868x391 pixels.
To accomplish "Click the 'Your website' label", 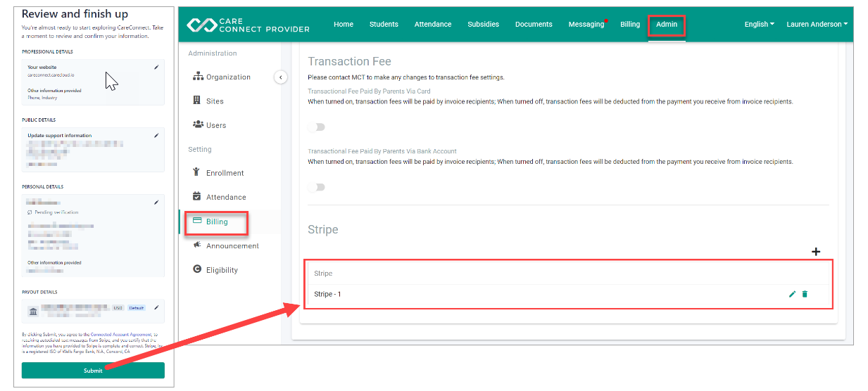I will point(42,68).
